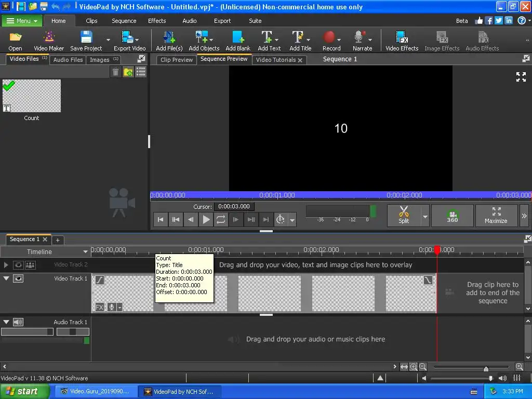This screenshot has width=532, height=399.
Task: Click the red playhead marker on timeline
Action: click(x=437, y=250)
